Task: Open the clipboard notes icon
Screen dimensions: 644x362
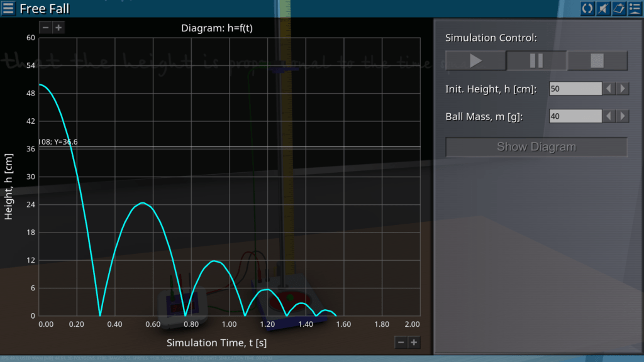Action: [x=618, y=8]
